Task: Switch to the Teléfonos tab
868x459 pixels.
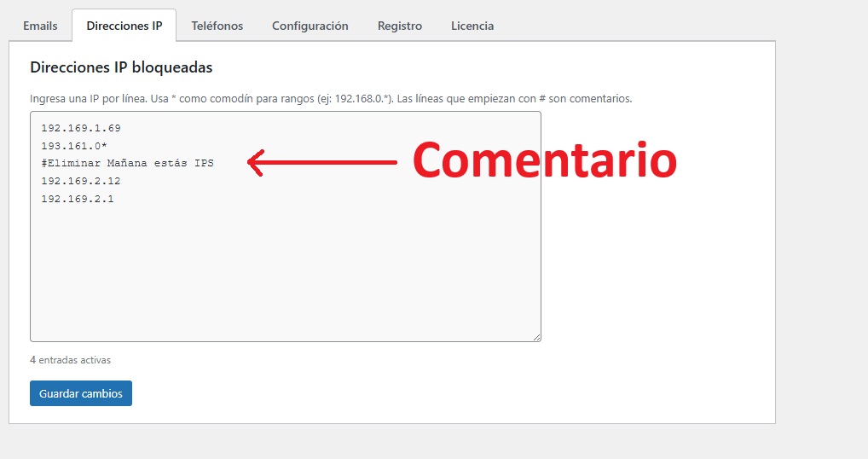Action: [217, 26]
